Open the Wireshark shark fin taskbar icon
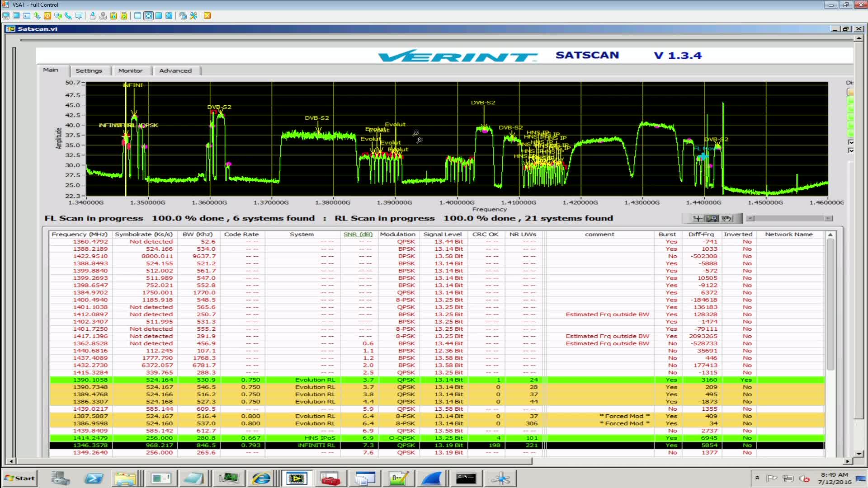This screenshot has height=488, width=868. click(x=432, y=478)
